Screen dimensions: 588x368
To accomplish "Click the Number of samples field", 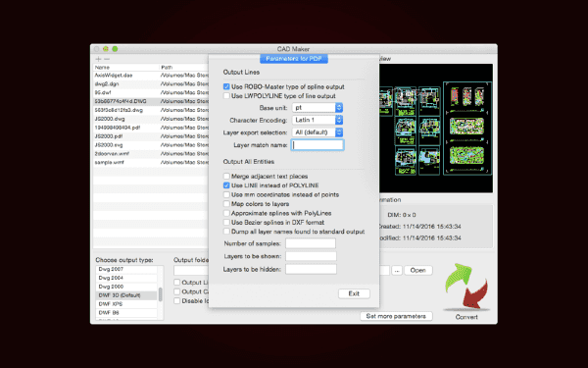I will (311, 243).
